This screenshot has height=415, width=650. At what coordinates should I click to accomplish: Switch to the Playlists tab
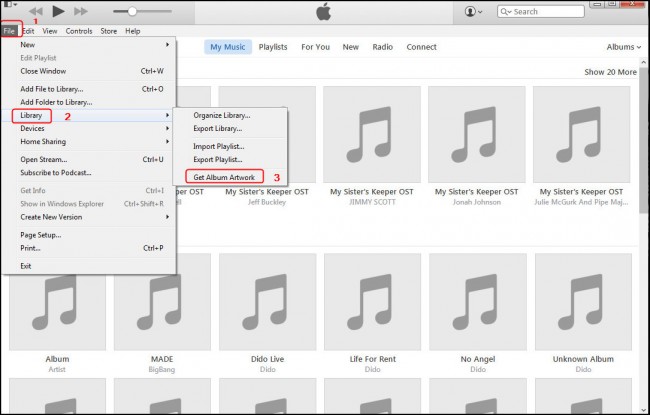(273, 47)
